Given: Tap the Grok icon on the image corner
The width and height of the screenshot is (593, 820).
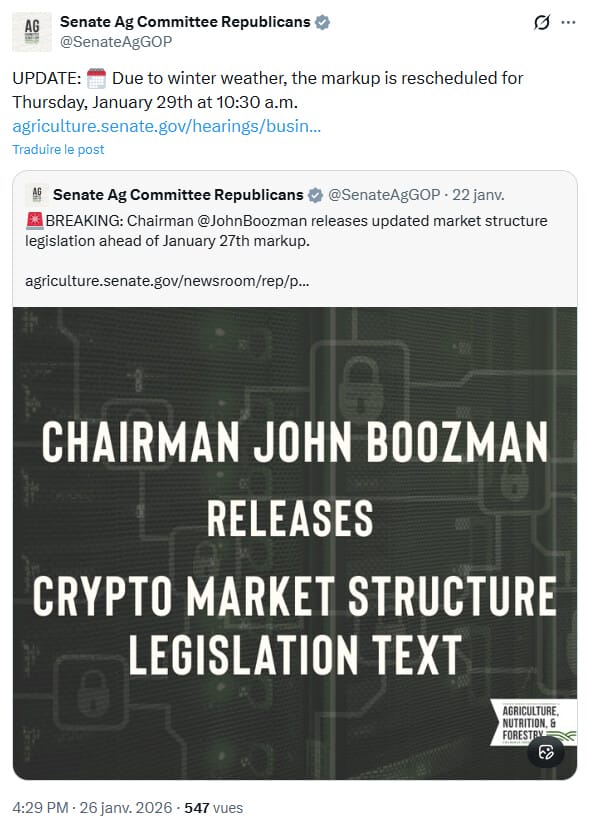Looking at the screenshot, I should [x=546, y=750].
